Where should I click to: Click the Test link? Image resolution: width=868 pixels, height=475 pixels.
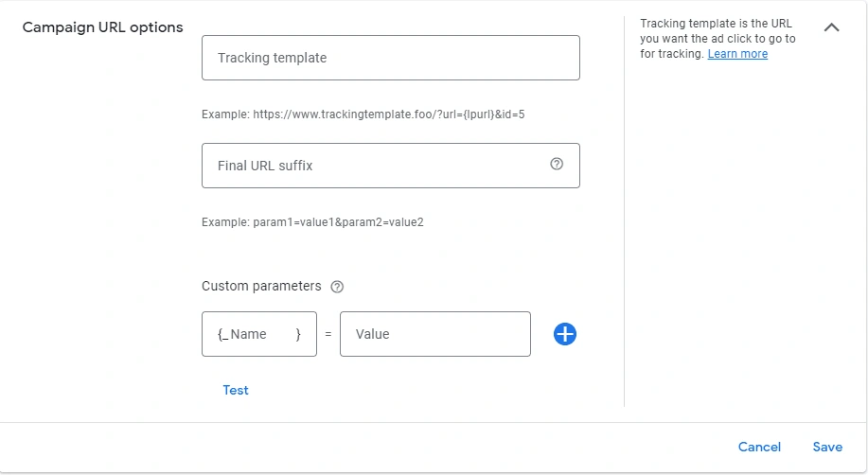[x=236, y=390]
